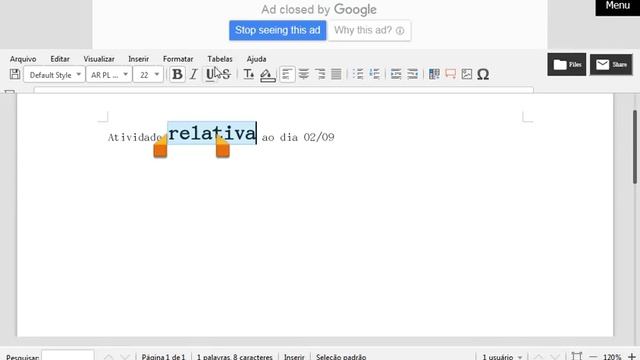The height and width of the screenshot is (360, 640).
Task: Click the Pesquisar search field
Action: [x=68, y=356]
